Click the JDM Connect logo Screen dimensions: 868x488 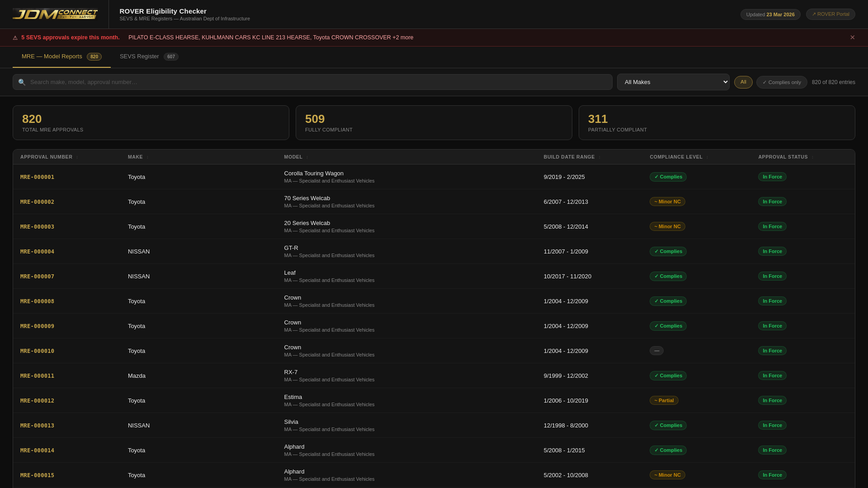pyautogui.click(x=55, y=14)
